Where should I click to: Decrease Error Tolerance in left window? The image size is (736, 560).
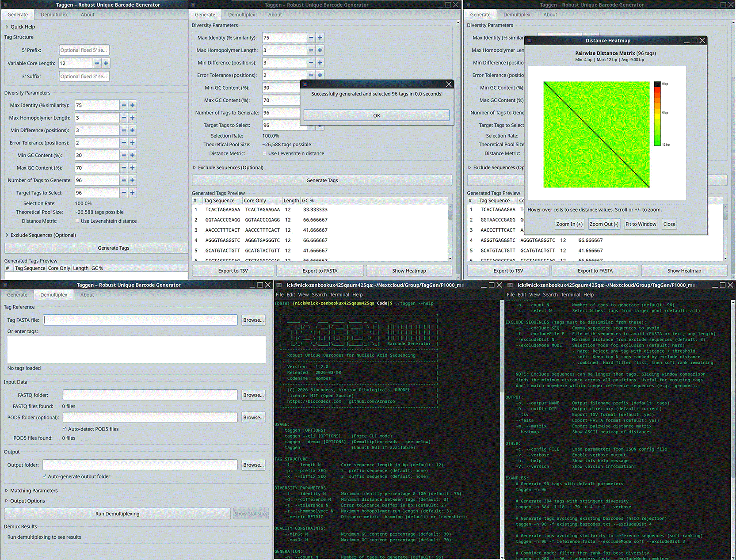(x=124, y=143)
